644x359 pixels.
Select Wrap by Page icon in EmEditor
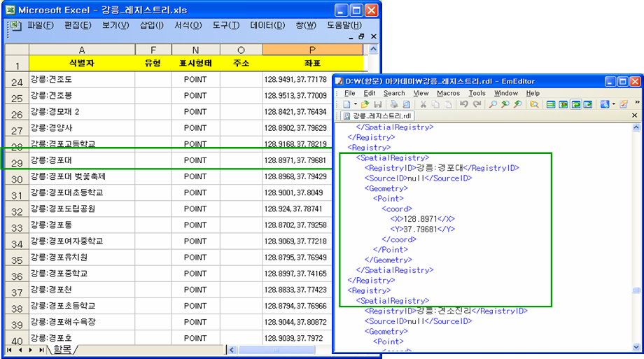(x=588, y=104)
